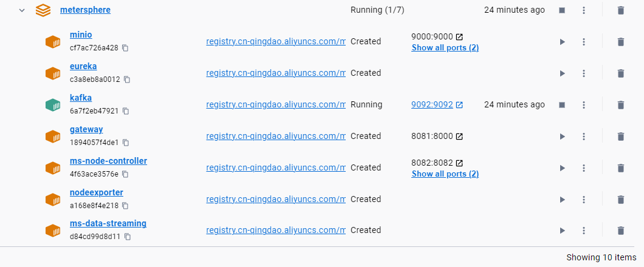The width and height of the screenshot is (644, 267).
Task: Open more options for eureka
Action: [584, 73]
